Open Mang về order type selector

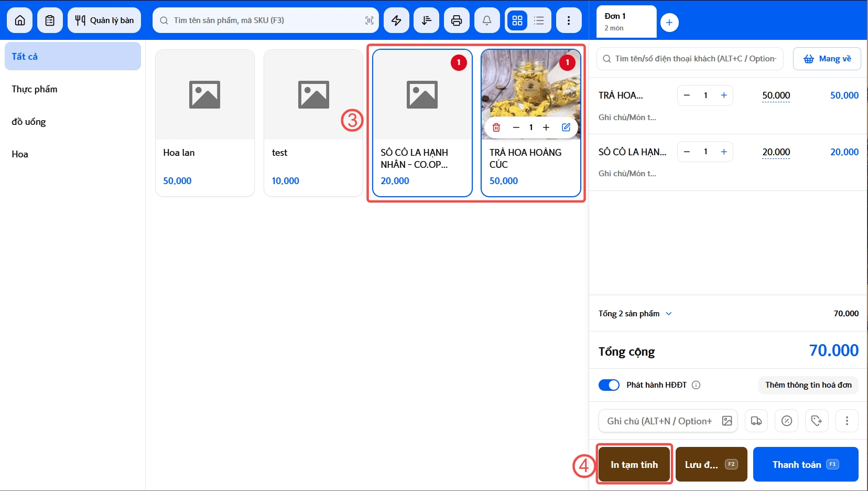[827, 59]
